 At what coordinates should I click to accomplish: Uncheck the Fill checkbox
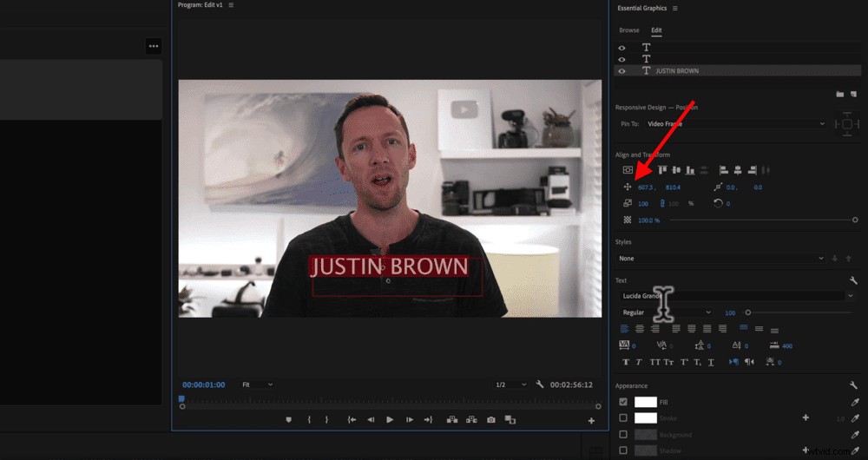623,402
